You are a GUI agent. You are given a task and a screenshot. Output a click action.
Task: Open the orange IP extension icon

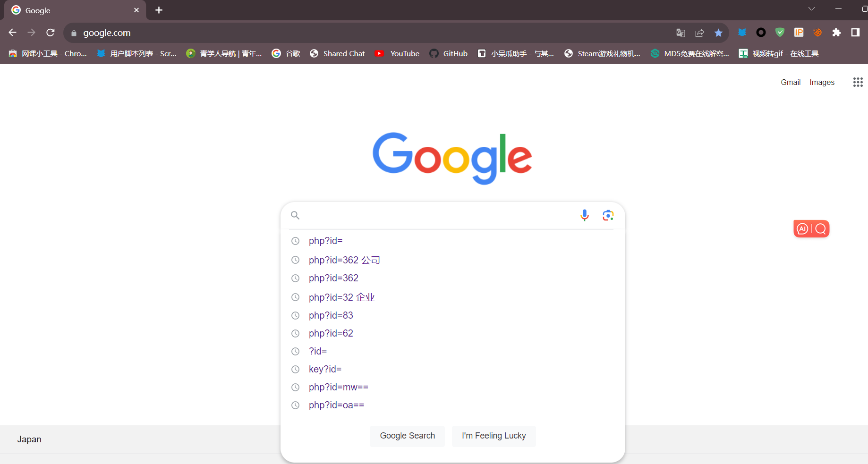tap(799, 32)
